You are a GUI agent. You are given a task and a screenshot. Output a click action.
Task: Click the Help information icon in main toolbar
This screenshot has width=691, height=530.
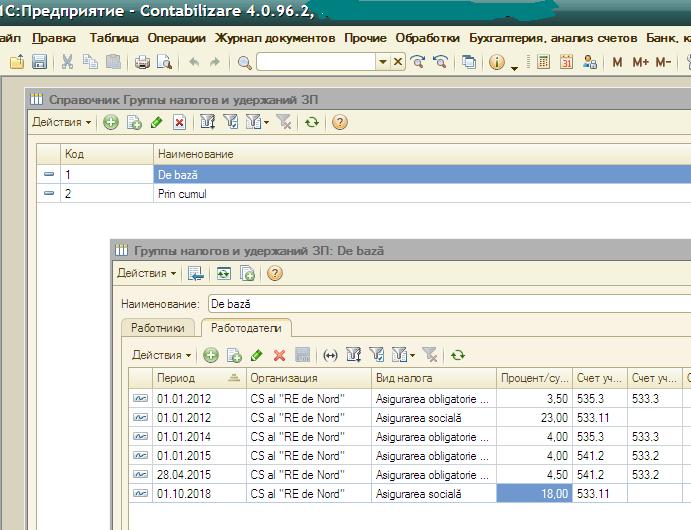point(497,62)
